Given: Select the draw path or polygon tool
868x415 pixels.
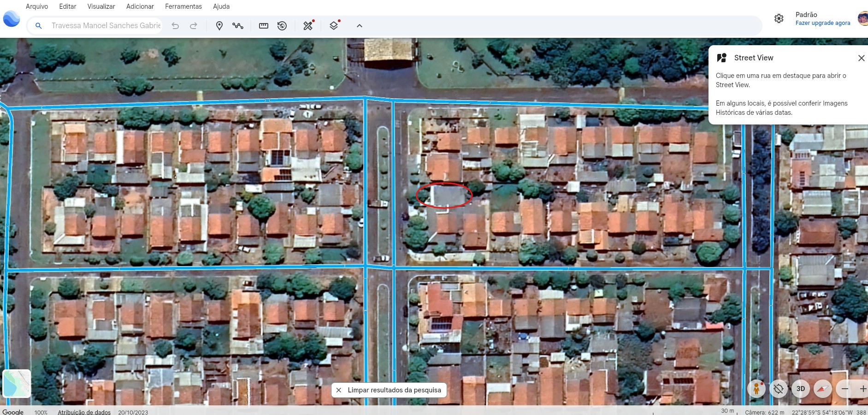Looking at the screenshot, I should tap(238, 26).
